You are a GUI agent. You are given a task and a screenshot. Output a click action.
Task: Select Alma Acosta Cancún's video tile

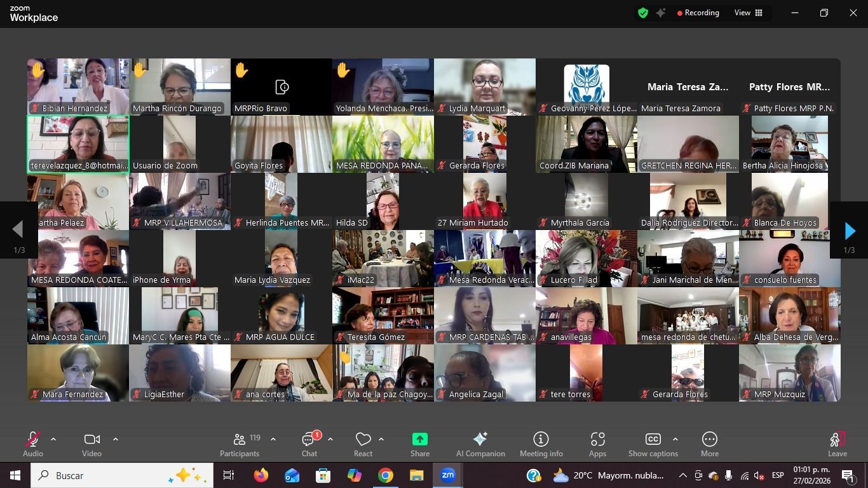[x=78, y=316]
